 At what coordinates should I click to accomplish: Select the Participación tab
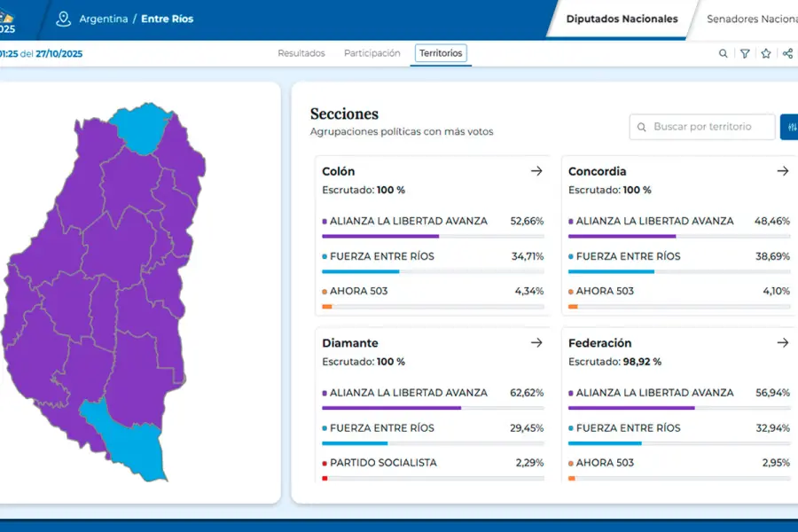372,53
